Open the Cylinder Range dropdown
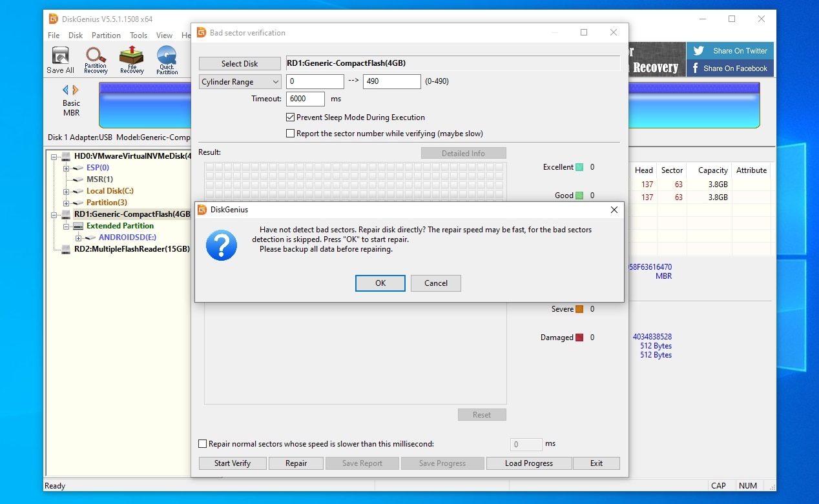Image resolution: width=819 pixels, height=504 pixels. (240, 82)
